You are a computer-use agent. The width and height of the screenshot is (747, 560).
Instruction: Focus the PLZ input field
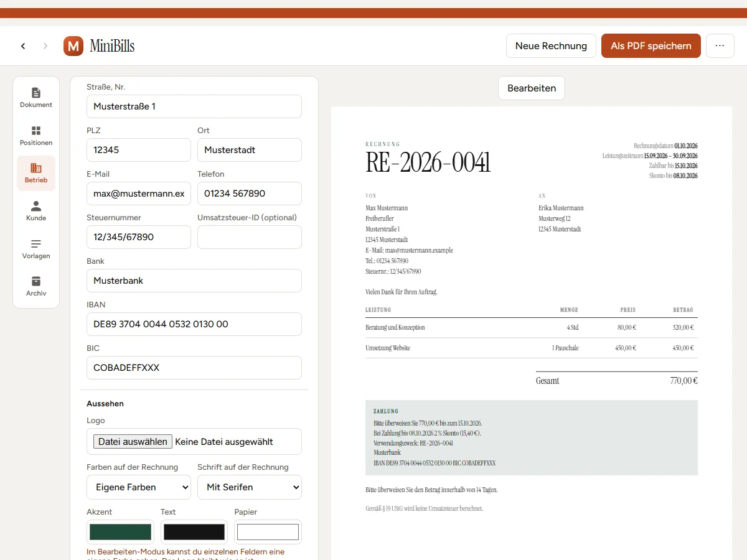tap(139, 150)
